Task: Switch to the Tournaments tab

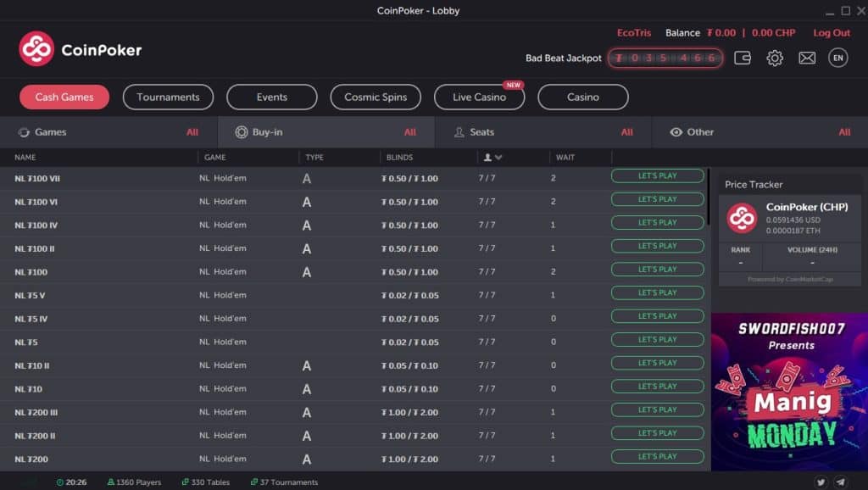Action: tap(169, 97)
